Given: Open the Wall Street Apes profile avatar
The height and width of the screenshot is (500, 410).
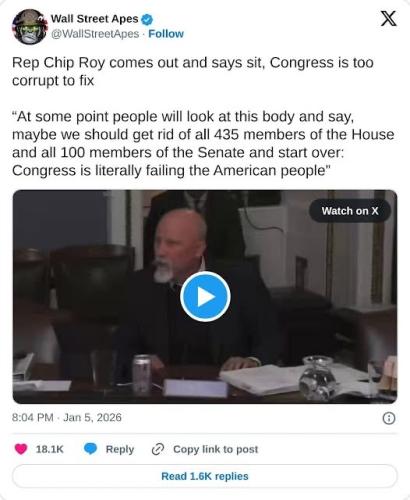Looking at the screenshot, I should 30,27.
